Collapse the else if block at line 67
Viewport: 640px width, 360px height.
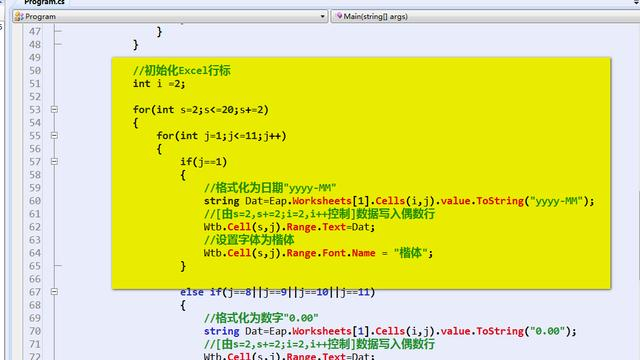coord(54,292)
